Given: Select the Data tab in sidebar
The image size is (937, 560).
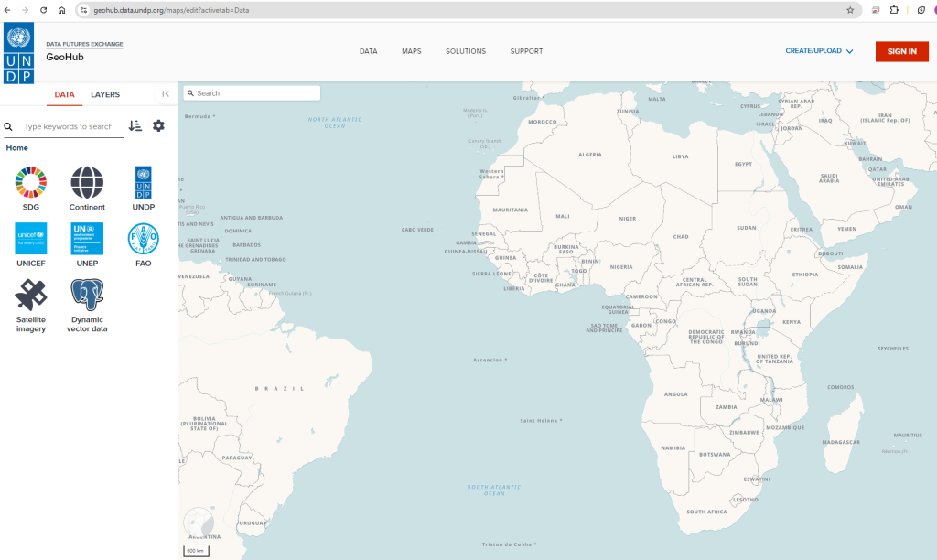Looking at the screenshot, I should (x=64, y=94).
